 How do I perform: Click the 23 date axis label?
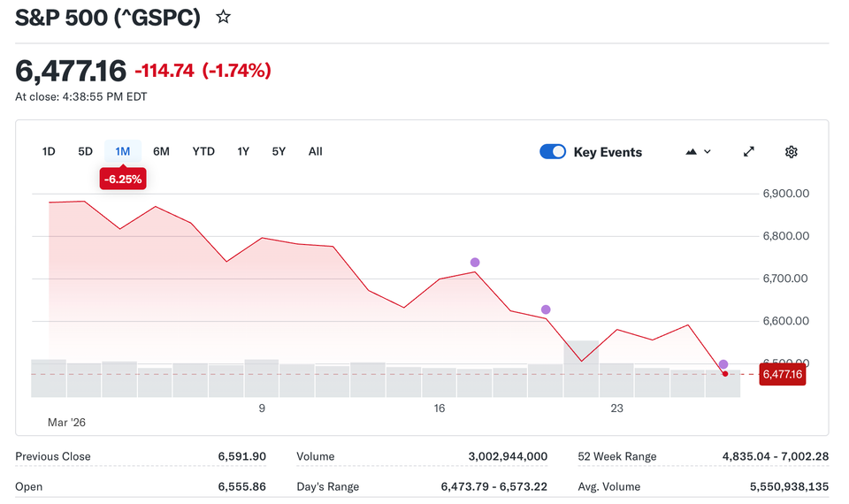(616, 409)
